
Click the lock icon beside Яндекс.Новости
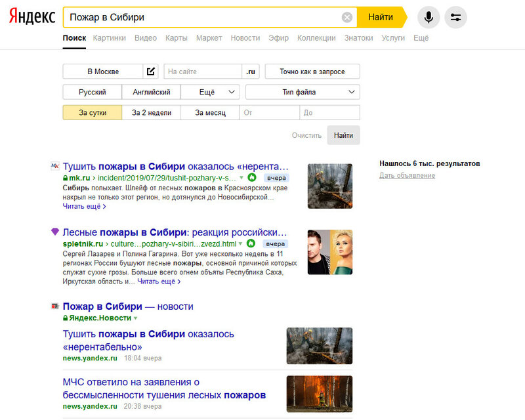coord(65,318)
